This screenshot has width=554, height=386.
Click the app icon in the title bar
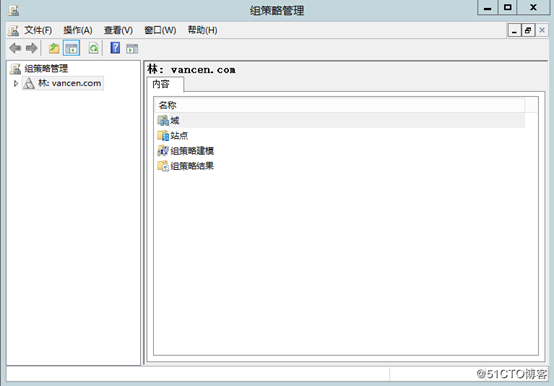coord(13,11)
